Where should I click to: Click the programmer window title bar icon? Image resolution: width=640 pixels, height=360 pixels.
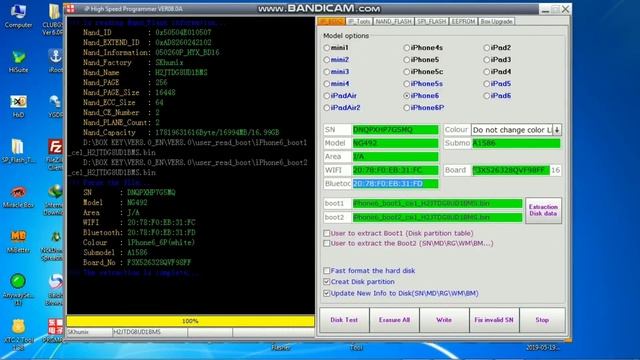click(x=71, y=9)
